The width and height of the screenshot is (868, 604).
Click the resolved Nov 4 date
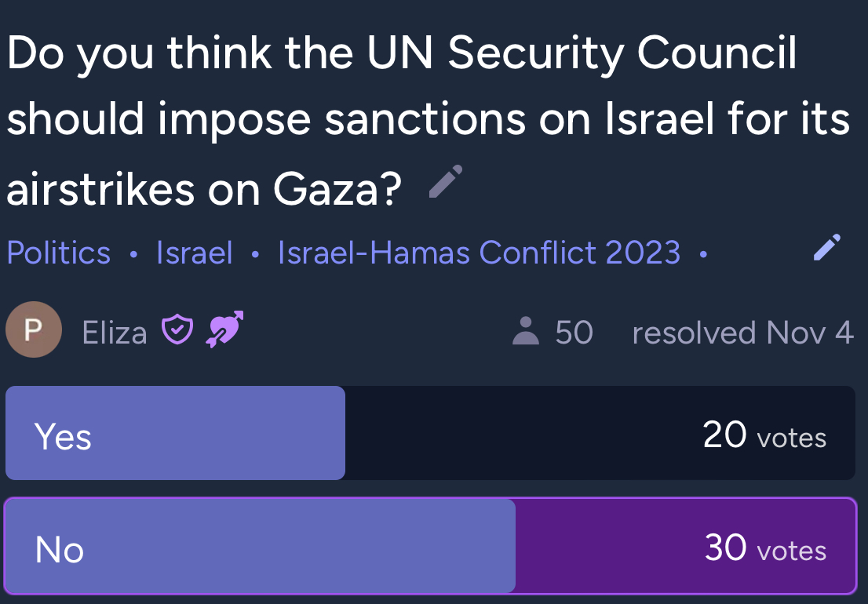pos(743,333)
